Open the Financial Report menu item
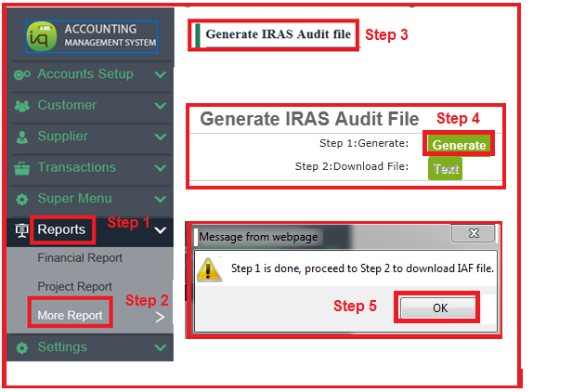 click(80, 258)
